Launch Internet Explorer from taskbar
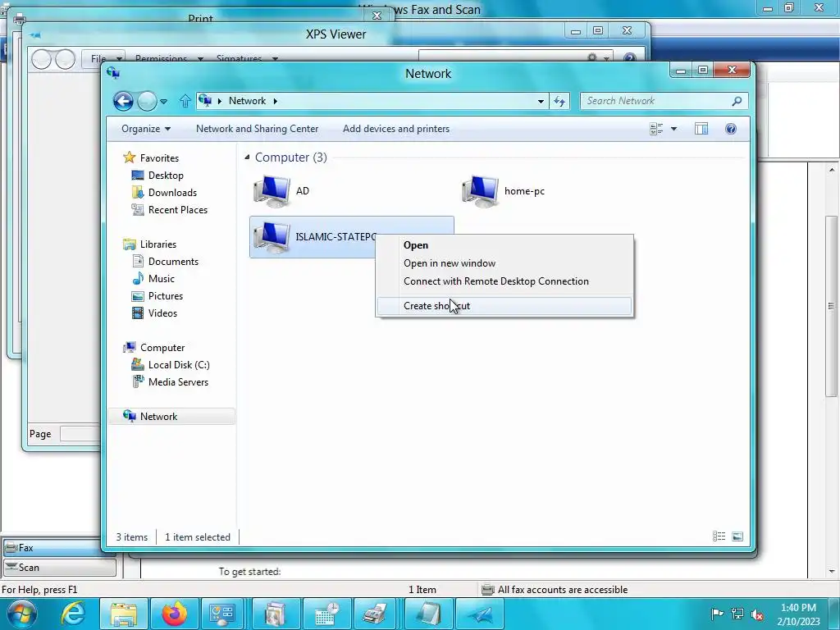Screen dimensions: 840x630 (73, 614)
